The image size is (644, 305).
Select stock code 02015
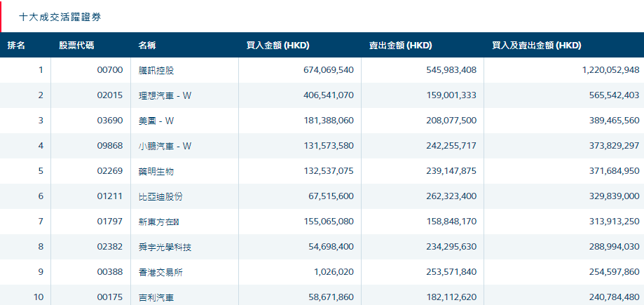click(x=109, y=95)
